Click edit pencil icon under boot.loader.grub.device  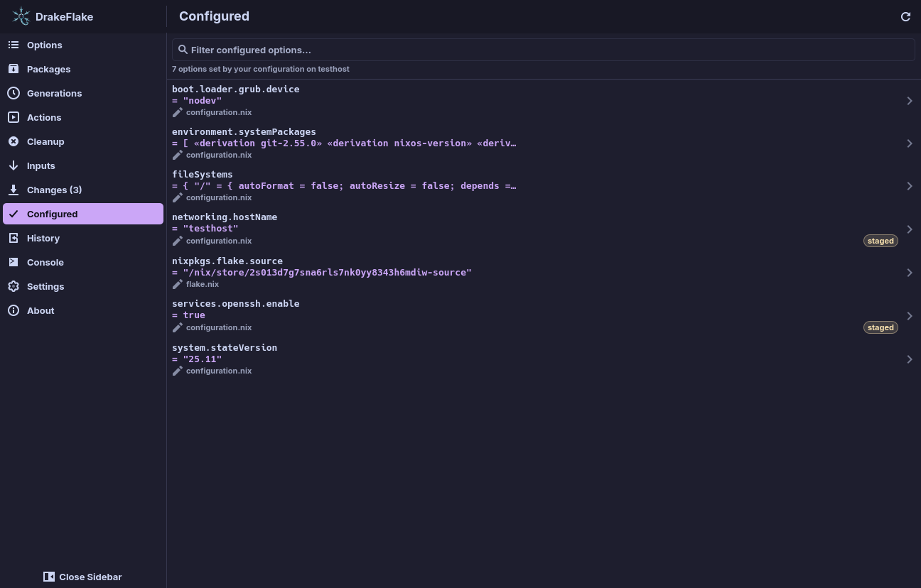178,112
